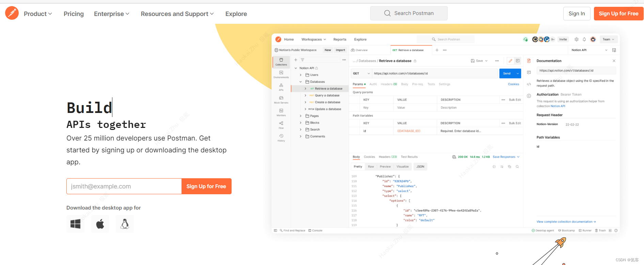Click the Search Postman box in the website header

409,13
